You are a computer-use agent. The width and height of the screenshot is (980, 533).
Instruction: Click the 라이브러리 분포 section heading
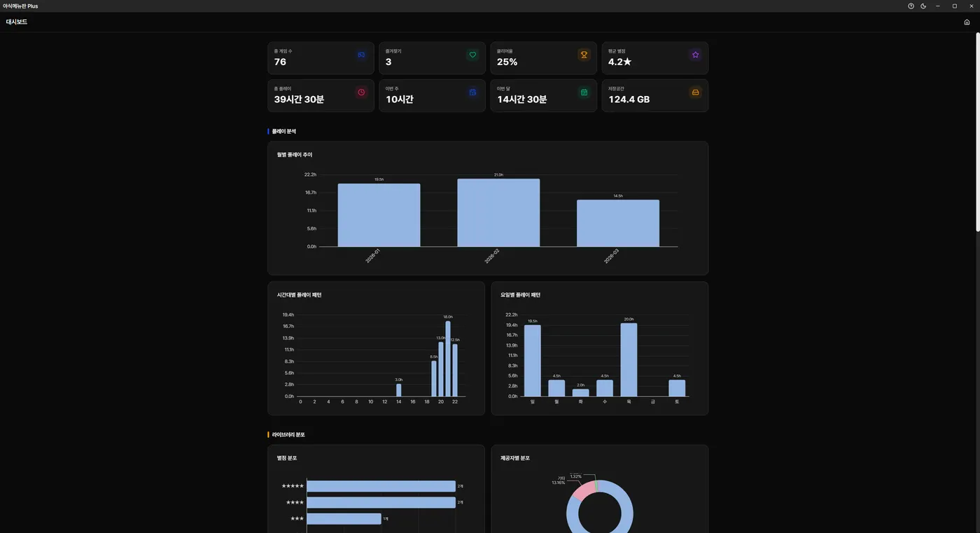click(288, 435)
